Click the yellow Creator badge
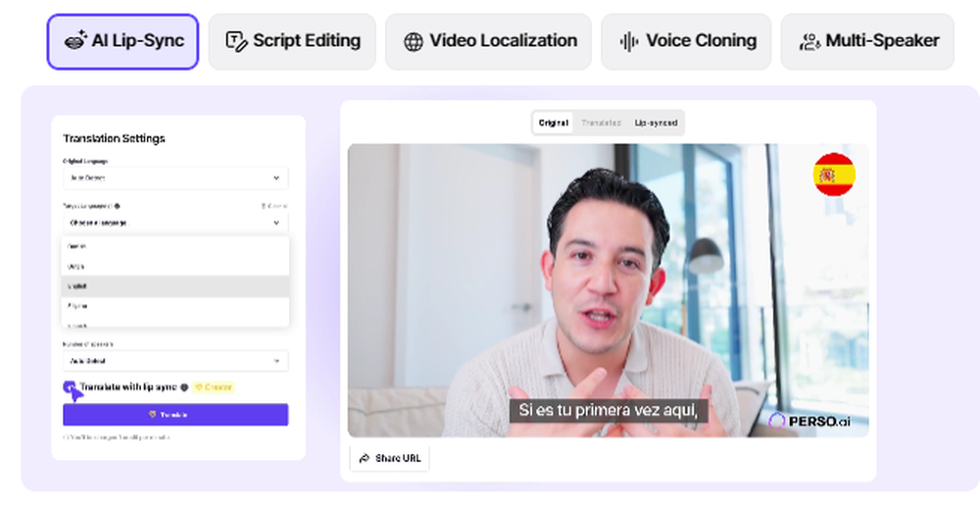The height and width of the screenshot is (505, 980). (x=213, y=387)
